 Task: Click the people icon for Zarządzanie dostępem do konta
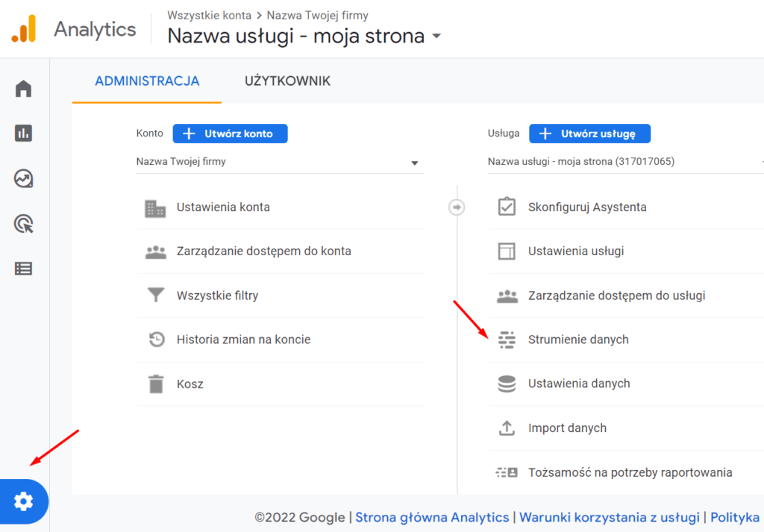pyautogui.click(x=156, y=252)
